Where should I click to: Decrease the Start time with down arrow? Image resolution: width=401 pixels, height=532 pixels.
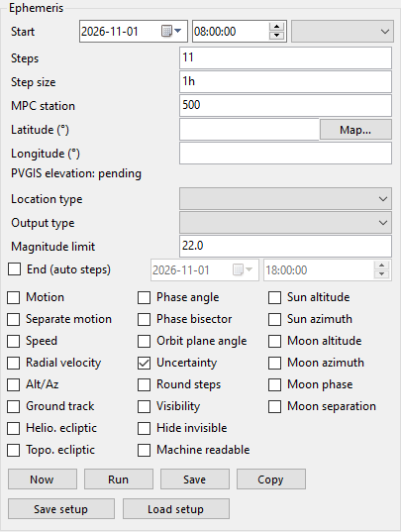point(276,36)
